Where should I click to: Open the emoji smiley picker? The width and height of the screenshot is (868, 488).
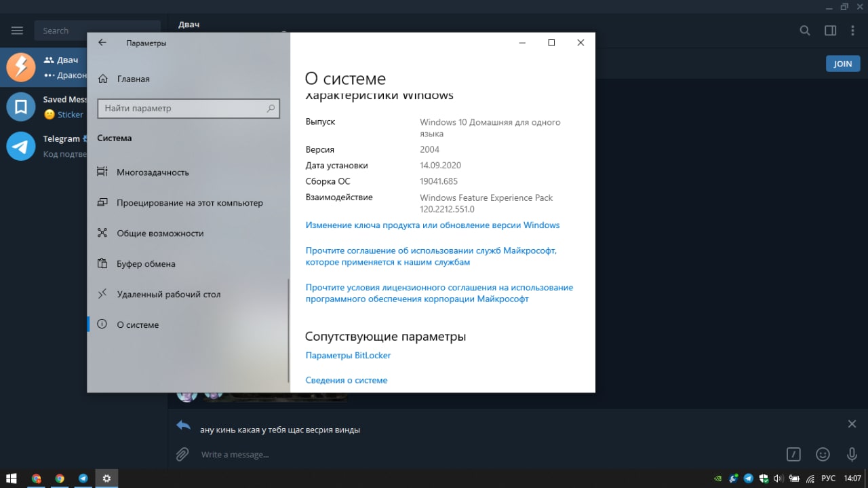[823, 454]
